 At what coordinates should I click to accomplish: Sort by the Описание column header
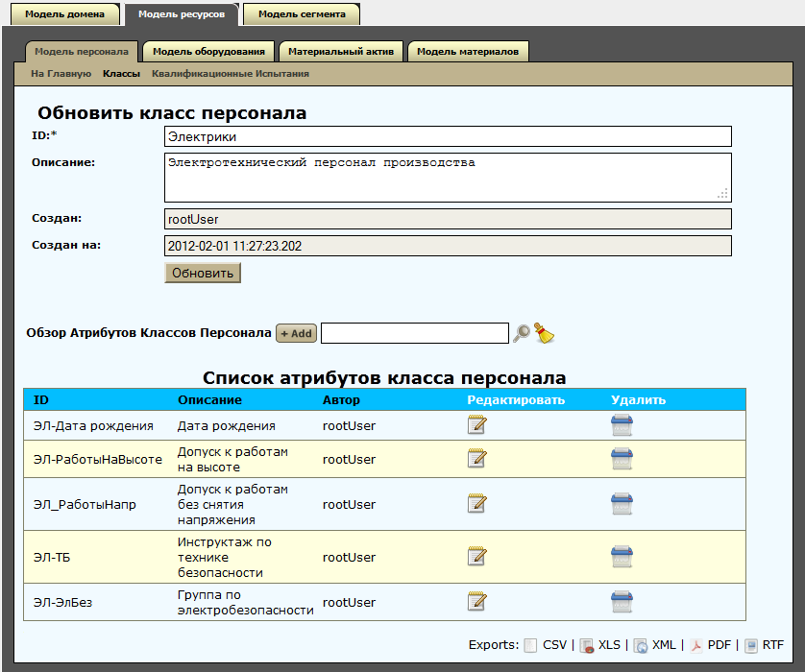209,400
